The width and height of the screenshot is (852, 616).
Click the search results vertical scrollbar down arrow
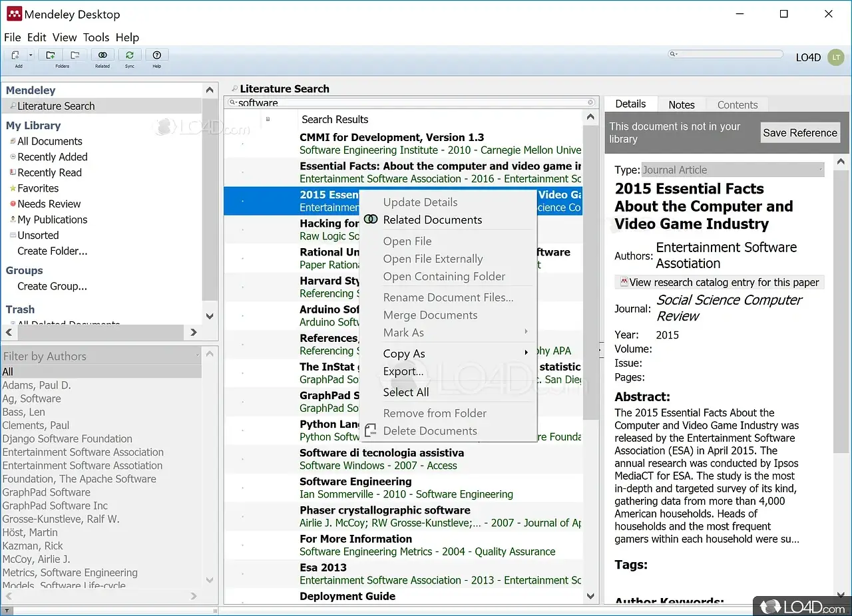point(590,597)
